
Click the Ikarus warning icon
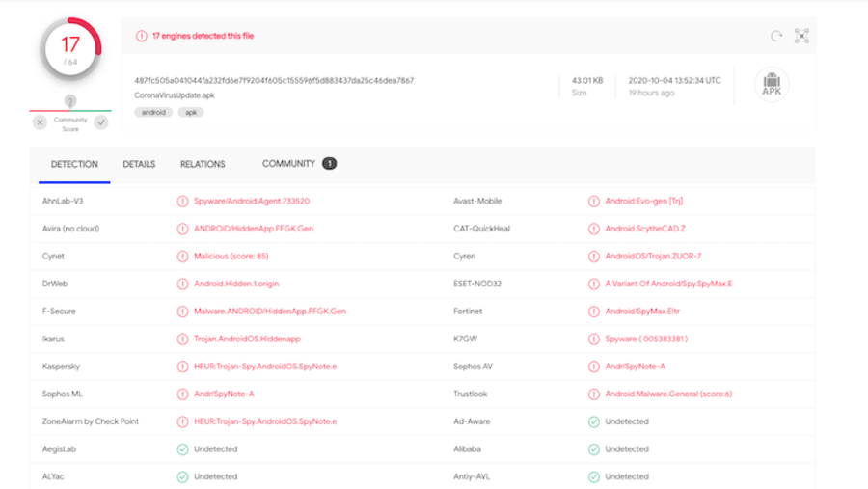182,339
